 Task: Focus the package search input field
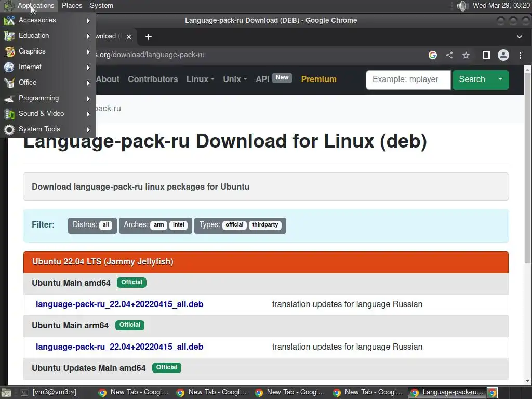[408, 79]
